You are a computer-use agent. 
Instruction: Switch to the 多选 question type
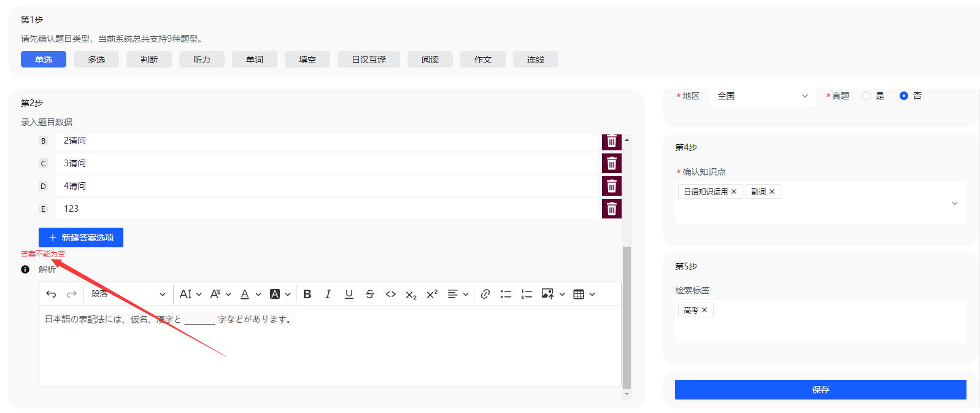96,60
